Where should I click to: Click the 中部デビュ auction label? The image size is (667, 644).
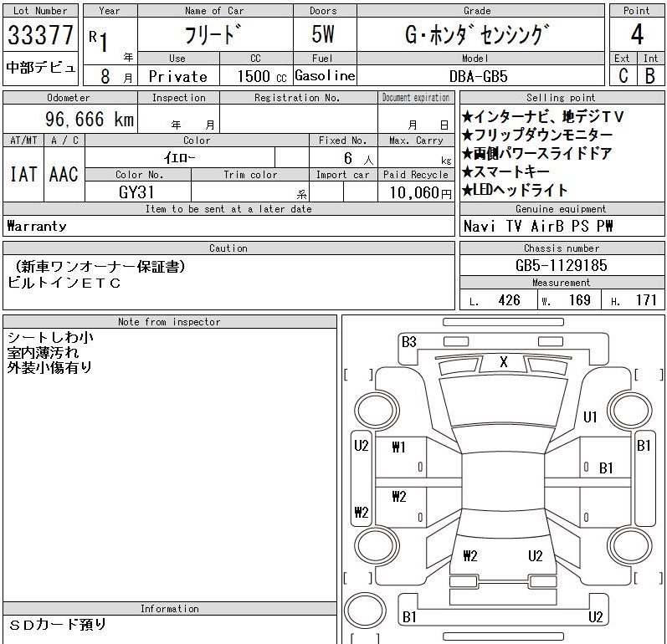40,68
